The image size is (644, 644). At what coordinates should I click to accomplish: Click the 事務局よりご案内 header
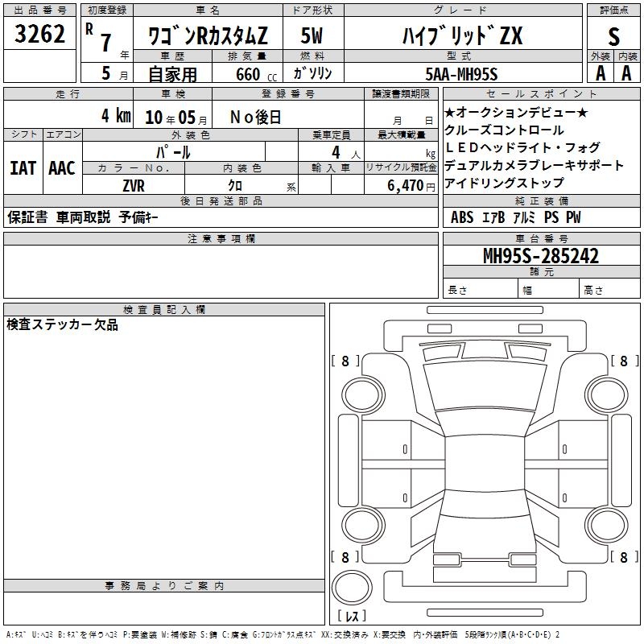pos(164,586)
